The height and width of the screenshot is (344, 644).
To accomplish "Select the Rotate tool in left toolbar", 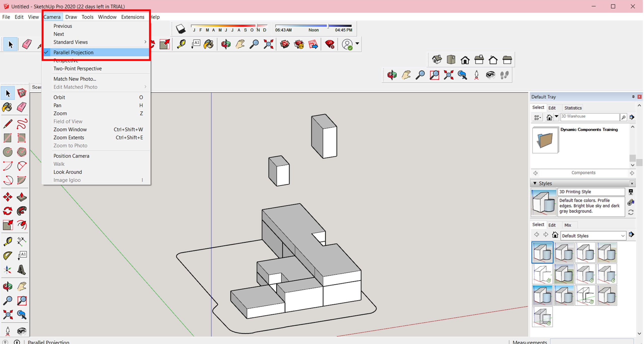I will click(x=8, y=211).
